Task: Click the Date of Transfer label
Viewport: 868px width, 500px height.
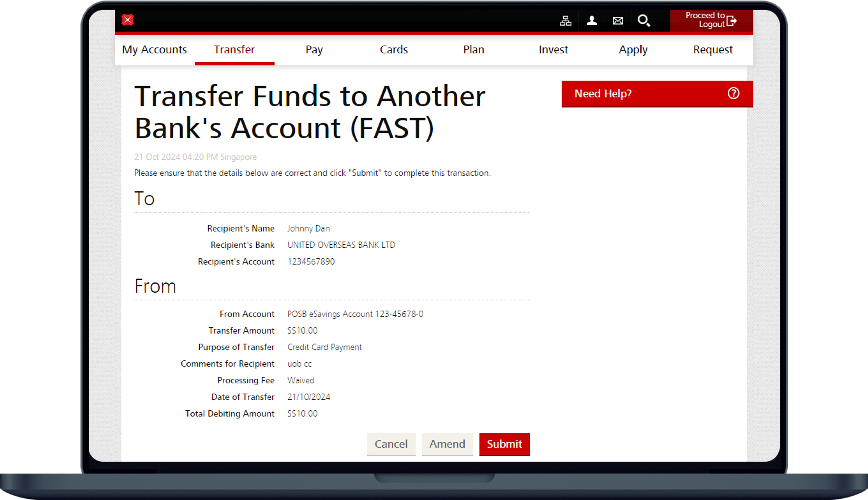Action: coord(243,397)
